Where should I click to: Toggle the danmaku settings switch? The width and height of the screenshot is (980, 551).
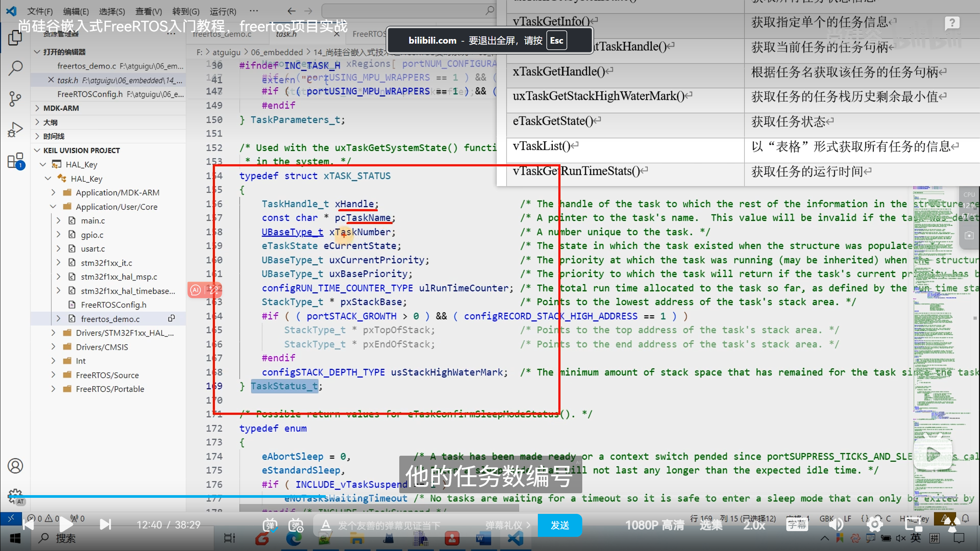point(296,525)
